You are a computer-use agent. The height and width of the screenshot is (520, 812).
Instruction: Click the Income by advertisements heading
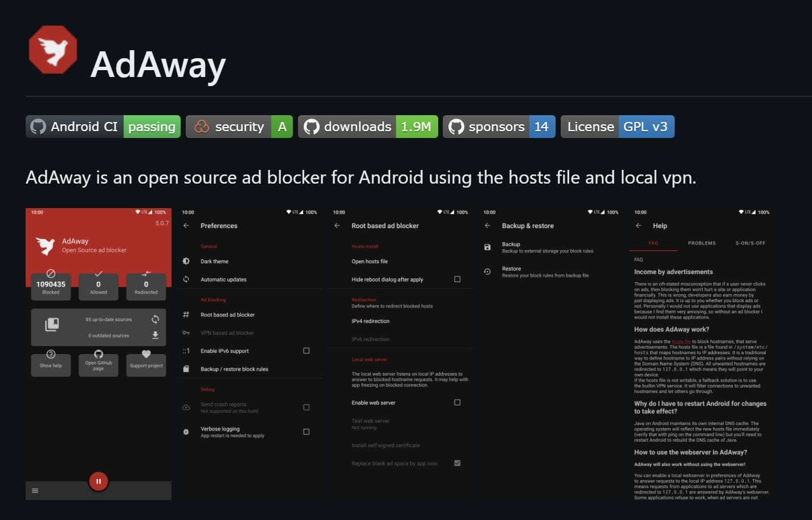click(674, 272)
